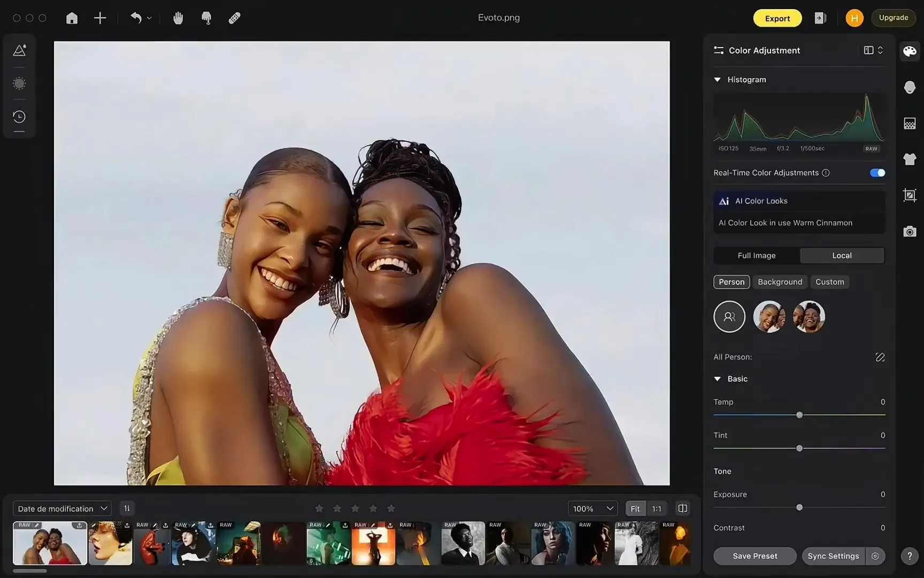
Task: Toggle the before/after comparison view
Action: 682,508
